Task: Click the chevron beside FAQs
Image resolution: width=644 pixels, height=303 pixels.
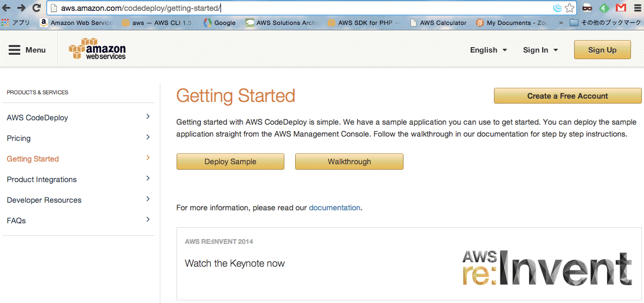Action: [148, 220]
